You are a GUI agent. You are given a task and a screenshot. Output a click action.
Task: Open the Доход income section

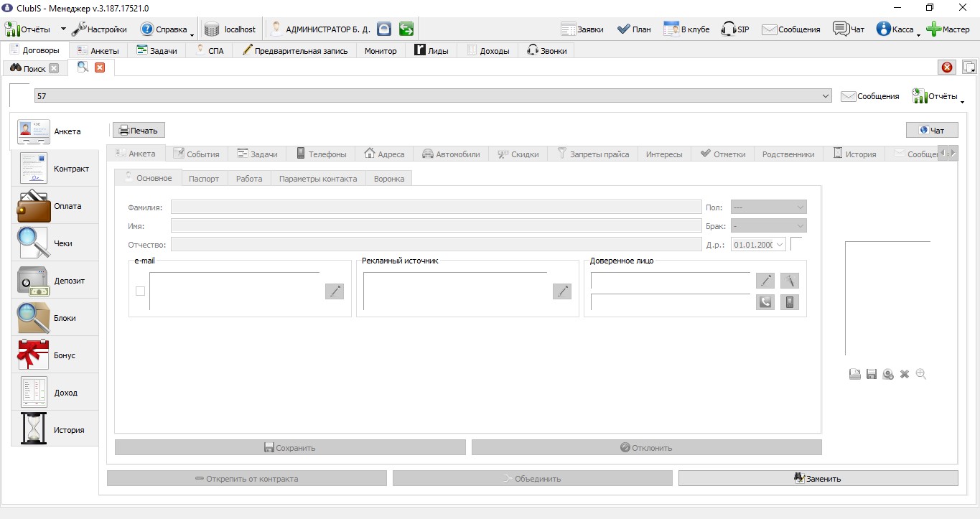click(55, 393)
